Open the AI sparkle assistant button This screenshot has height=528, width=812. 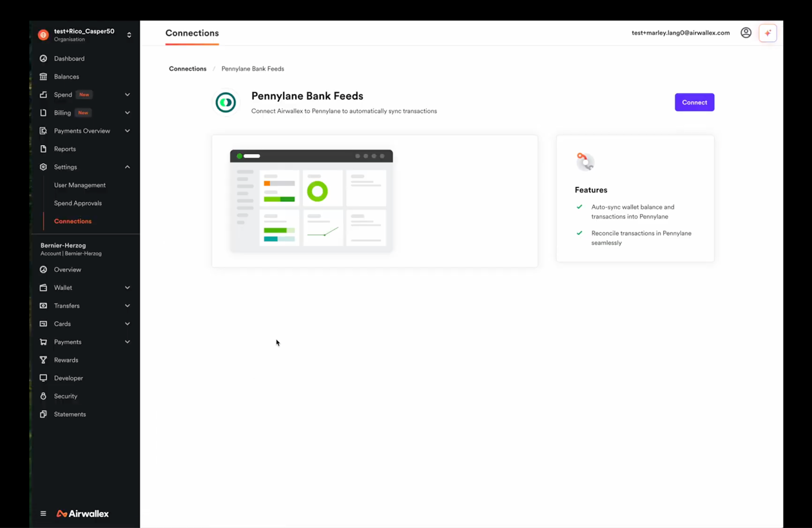(767, 33)
